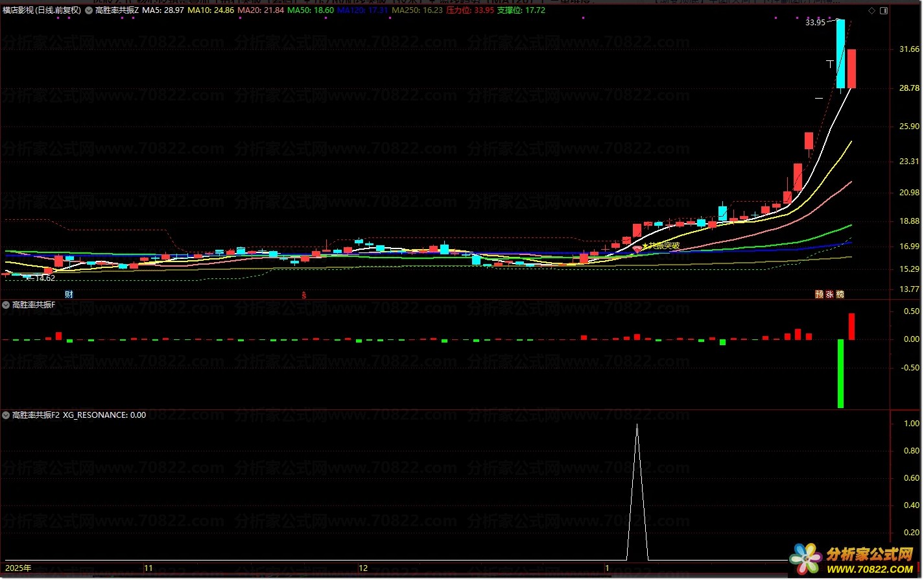
Task: Click the 压力位: 33.95 label
Action: [470, 10]
